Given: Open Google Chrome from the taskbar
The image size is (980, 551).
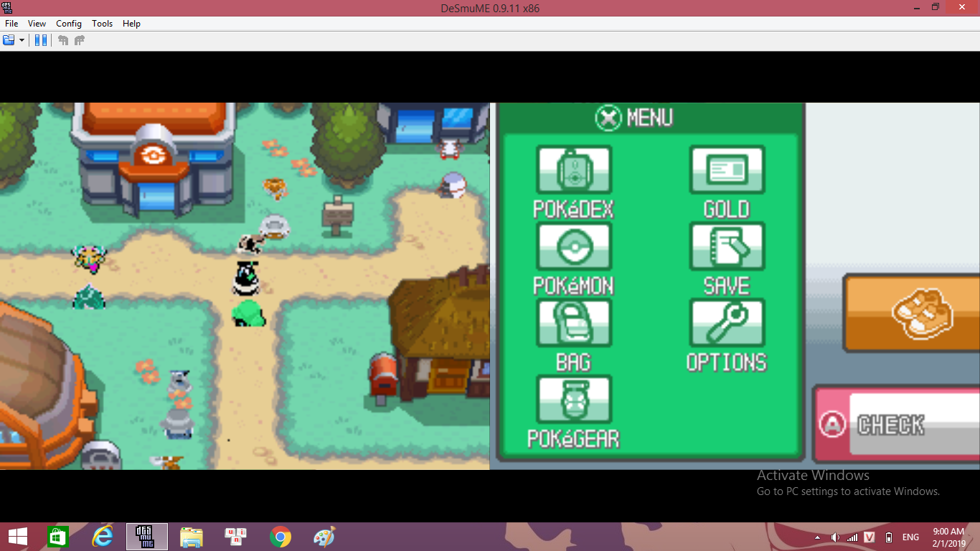Looking at the screenshot, I should click(281, 537).
